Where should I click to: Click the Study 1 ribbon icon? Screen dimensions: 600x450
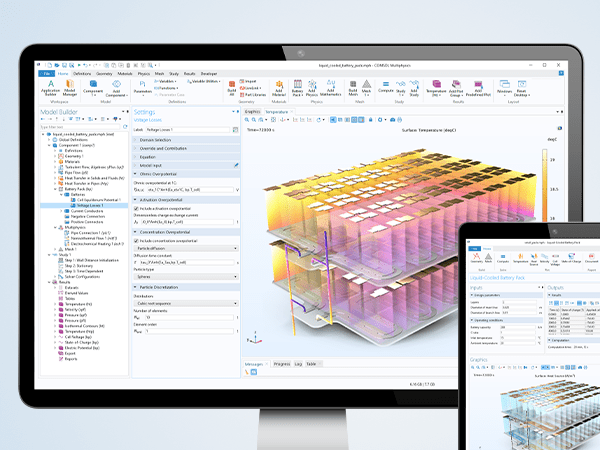[x=401, y=88]
